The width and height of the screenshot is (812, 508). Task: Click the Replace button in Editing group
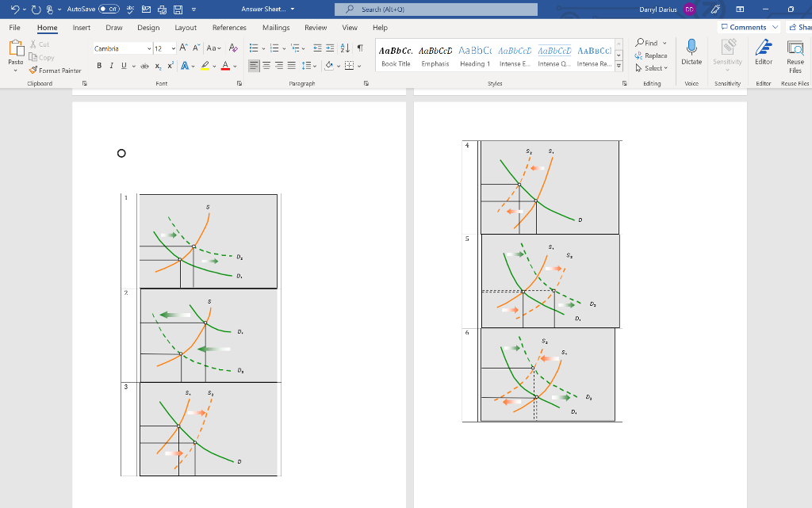tap(651, 55)
